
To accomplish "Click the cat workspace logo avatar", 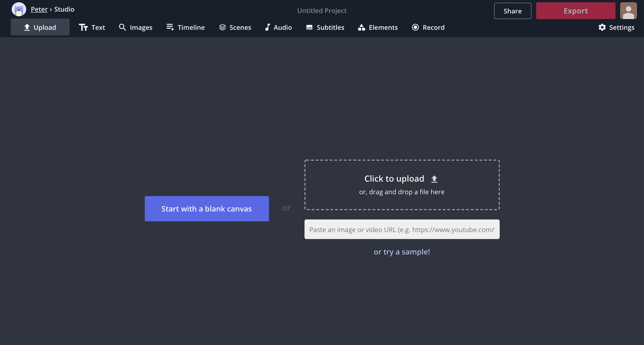I will click(19, 9).
